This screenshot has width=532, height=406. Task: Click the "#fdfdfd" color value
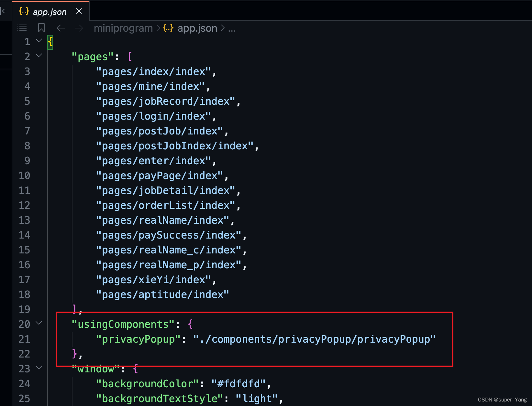click(x=239, y=384)
